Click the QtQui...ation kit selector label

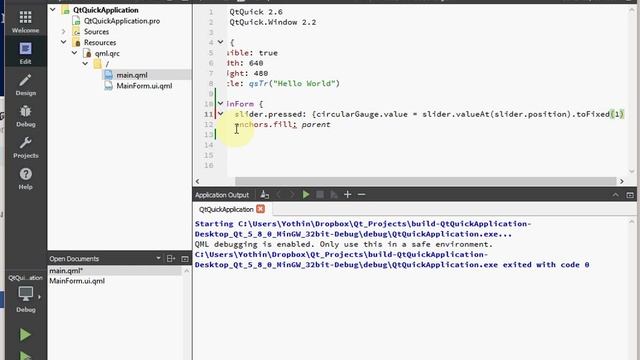click(25, 278)
